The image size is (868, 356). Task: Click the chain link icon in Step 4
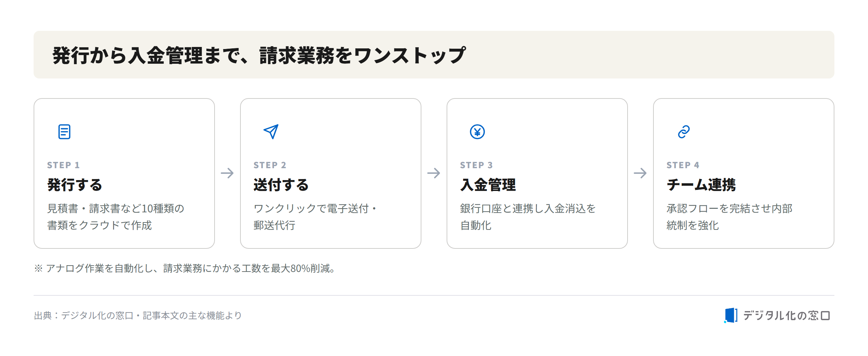point(684,132)
